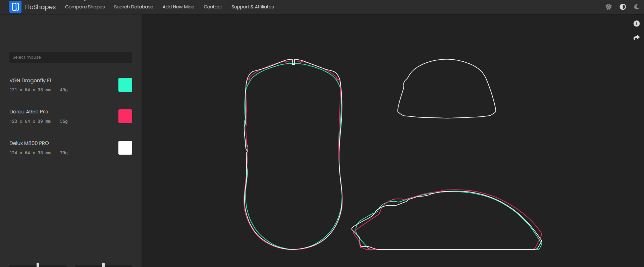Open the Contact page
Screen dimensions: 644x267
pos(213,7)
